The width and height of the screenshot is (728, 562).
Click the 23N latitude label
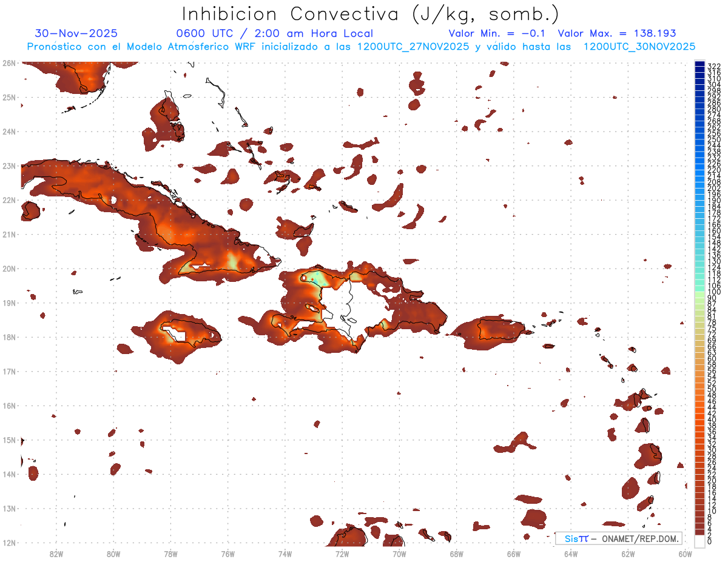pyautogui.click(x=9, y=166)
